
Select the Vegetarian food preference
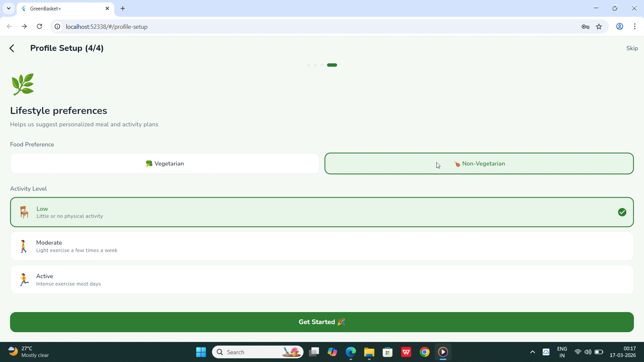coord(165,164)
